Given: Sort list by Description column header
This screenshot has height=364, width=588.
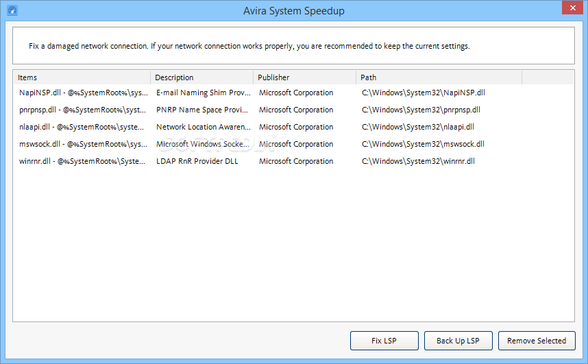Looking at the screenshot, I should tap(201, 77).
